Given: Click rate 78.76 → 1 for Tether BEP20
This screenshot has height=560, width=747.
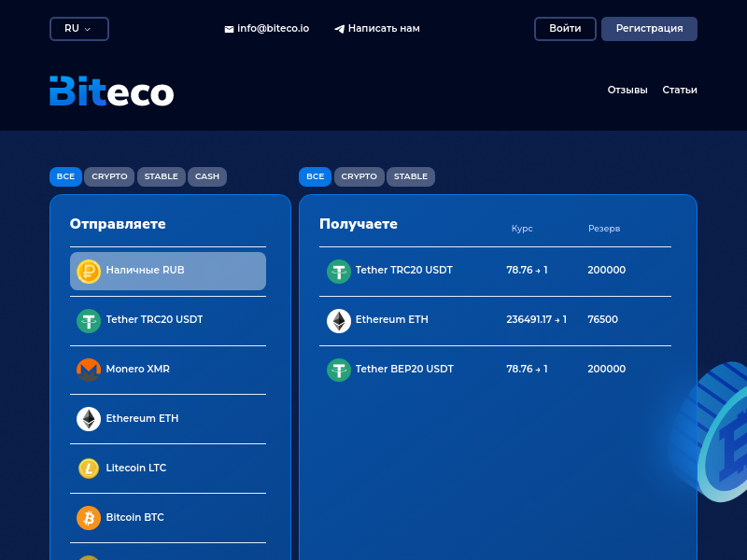Looking at the screenshot, I should click(527, 369).
